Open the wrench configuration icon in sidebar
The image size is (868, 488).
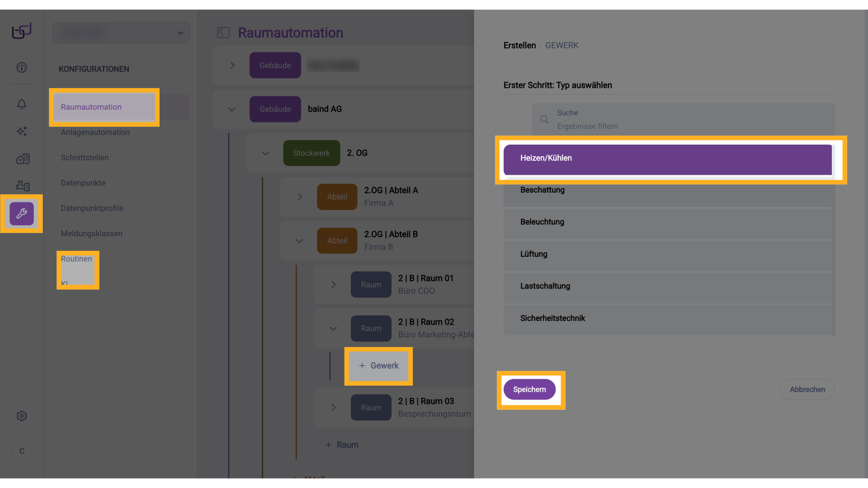(x=22, y=214)
